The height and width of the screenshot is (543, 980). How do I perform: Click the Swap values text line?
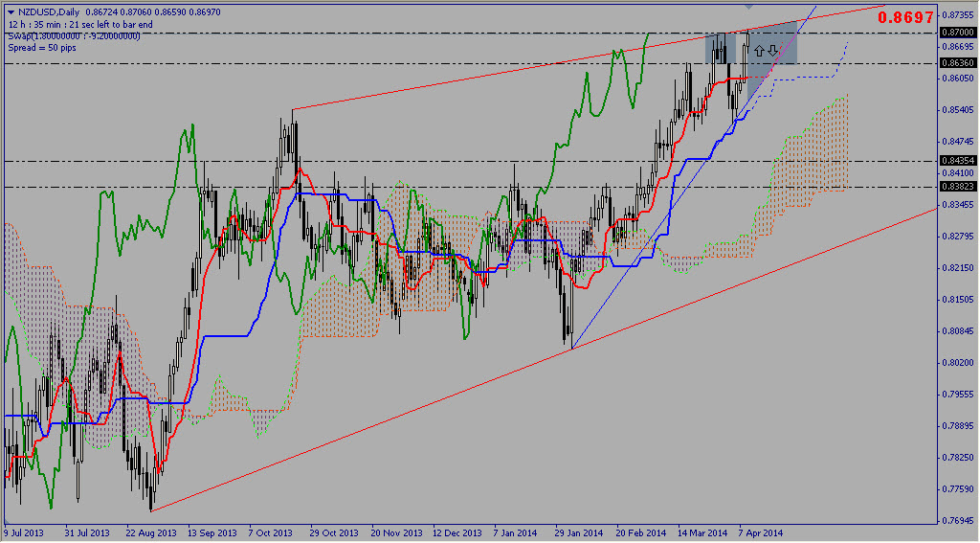75,35
